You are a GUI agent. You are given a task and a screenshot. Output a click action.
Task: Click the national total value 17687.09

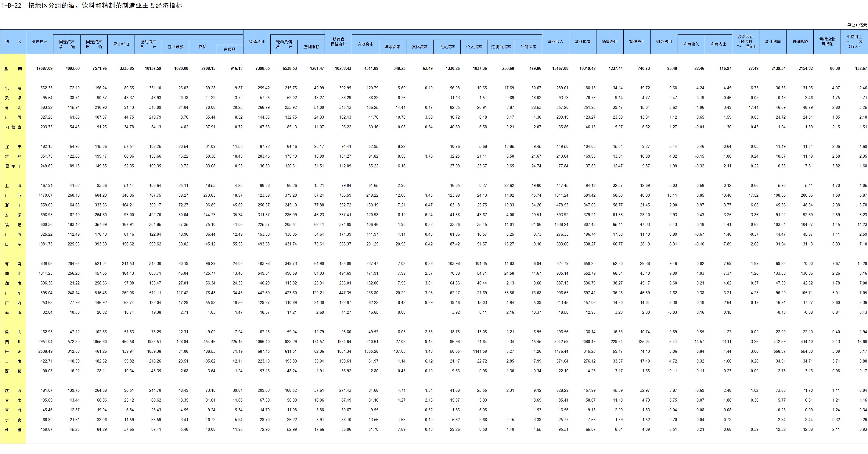44,68
